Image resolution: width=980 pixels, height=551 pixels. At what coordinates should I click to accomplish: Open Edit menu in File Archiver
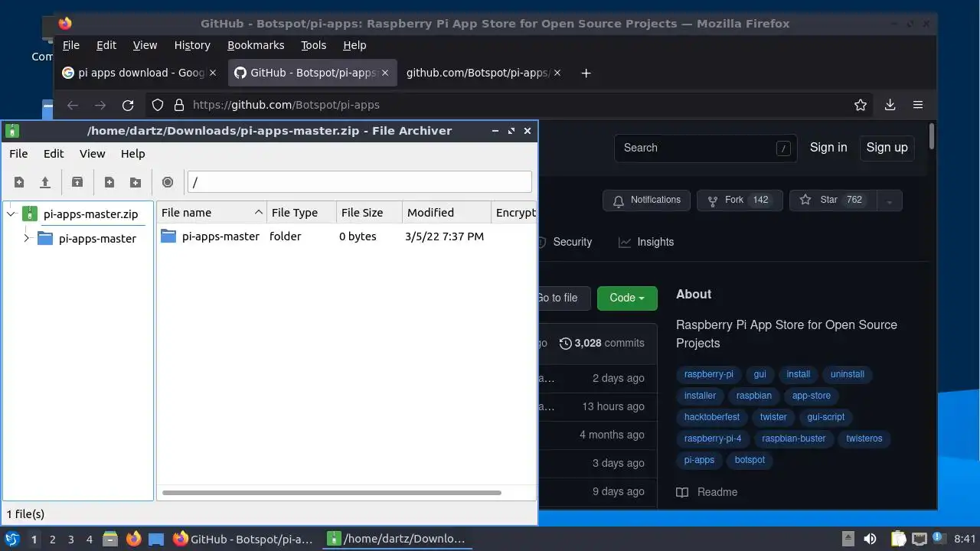tap(54, 154)
